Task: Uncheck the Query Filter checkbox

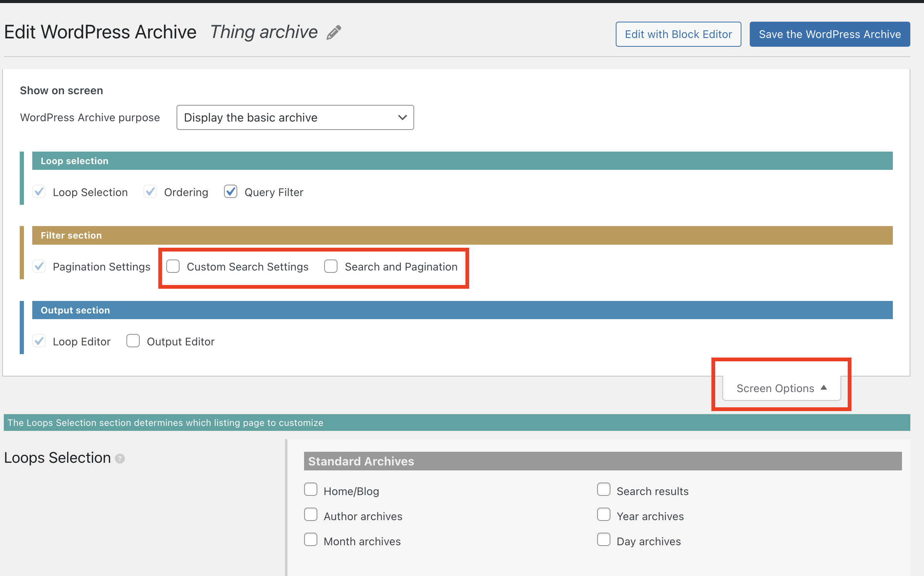Action: pyautogui.click(x=230, y=191)
